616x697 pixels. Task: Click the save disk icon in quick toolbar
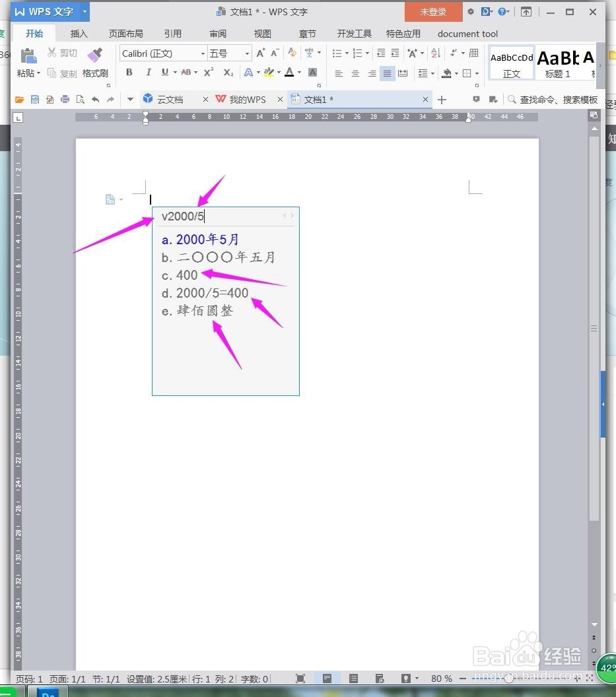click(x=35, y=100)
